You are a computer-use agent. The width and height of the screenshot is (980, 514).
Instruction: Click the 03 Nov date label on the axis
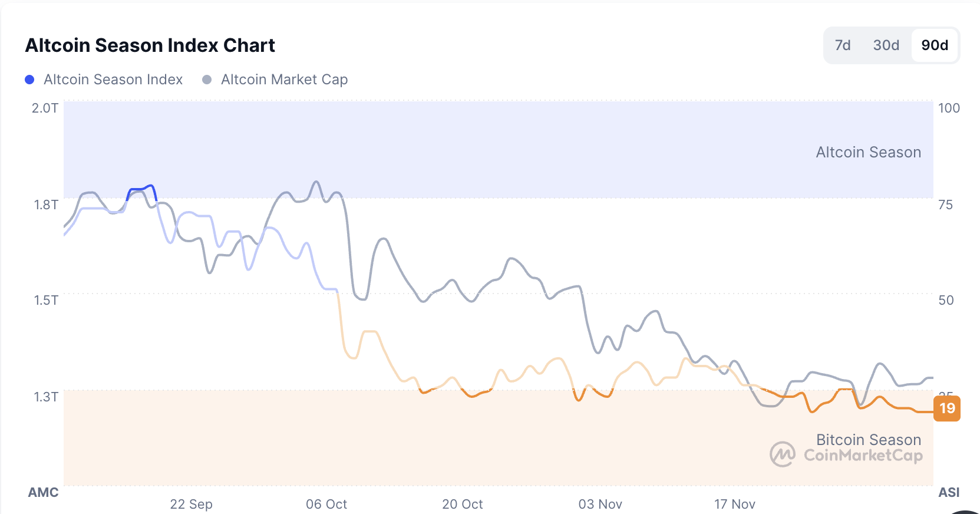point(600,505)
